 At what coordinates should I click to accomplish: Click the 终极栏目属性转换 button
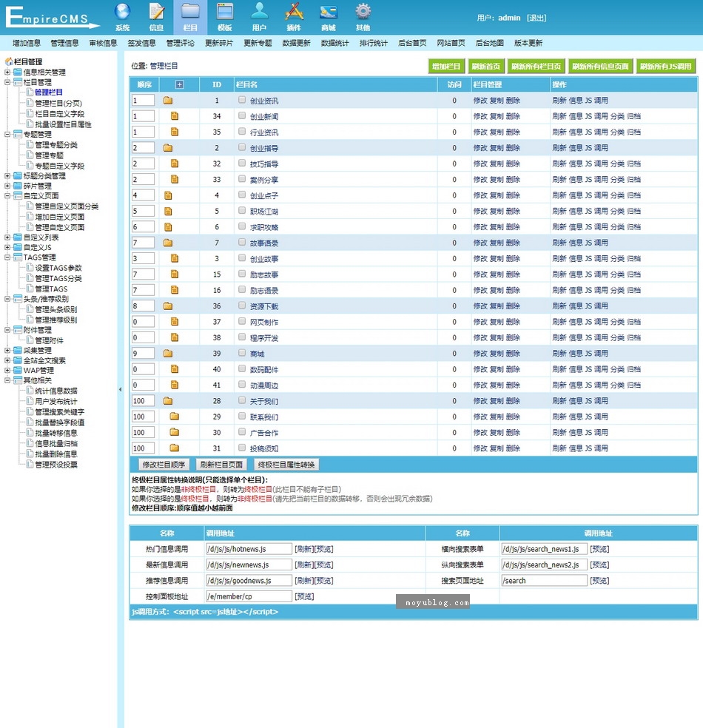tap(286, 465)
